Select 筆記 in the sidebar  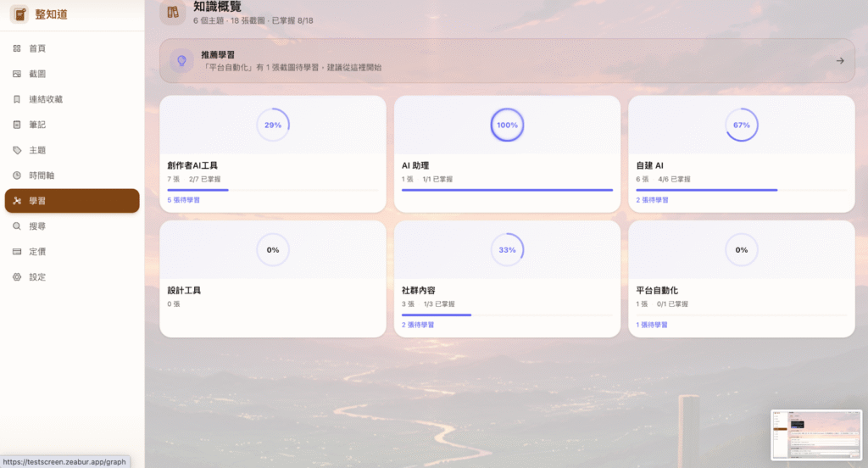[72, 125]
